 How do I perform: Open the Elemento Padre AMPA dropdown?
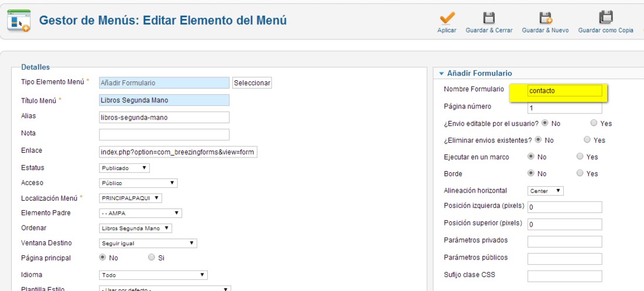(x=141, y=213)
